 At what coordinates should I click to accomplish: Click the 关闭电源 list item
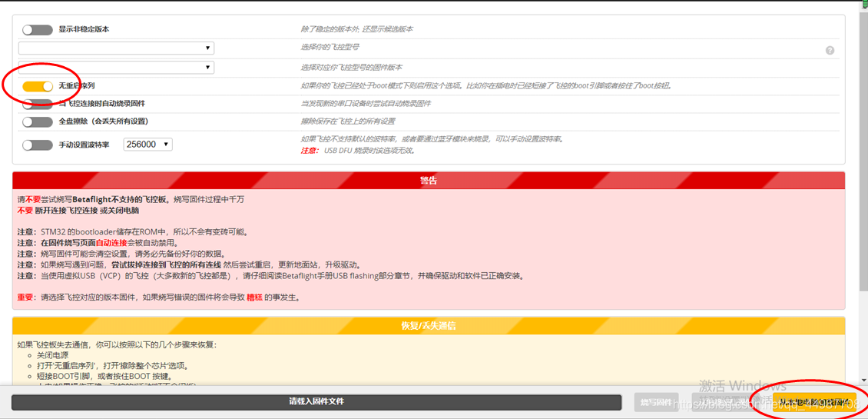tap(52, 355)
